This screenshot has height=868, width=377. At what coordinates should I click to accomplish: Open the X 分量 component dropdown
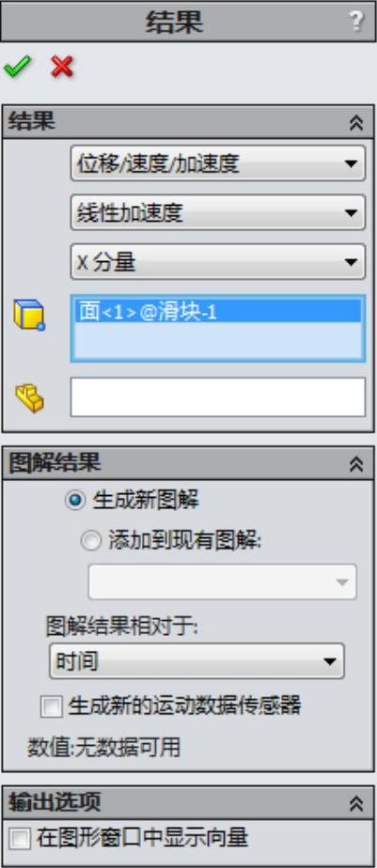218,262
